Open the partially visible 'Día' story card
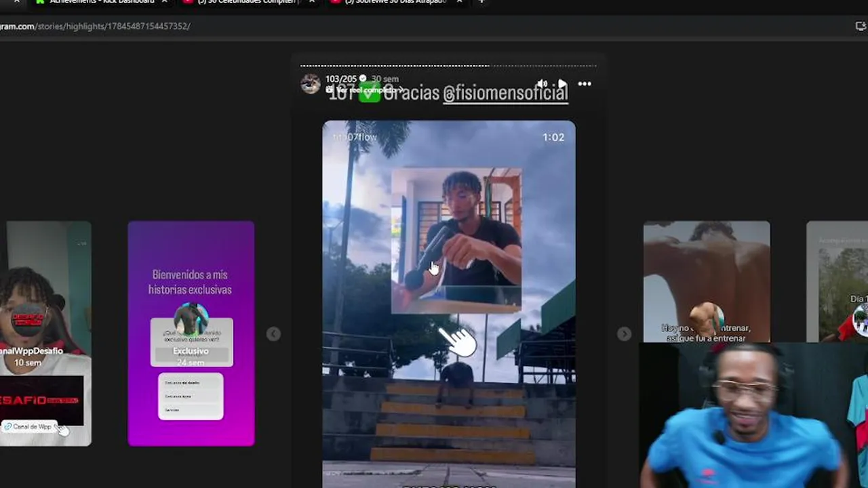This screenshot has height=488, width=868. coord(837,282)
